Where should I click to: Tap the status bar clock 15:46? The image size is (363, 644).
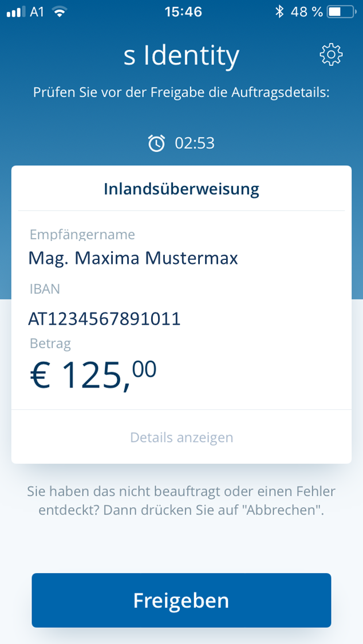pos(183,11)
